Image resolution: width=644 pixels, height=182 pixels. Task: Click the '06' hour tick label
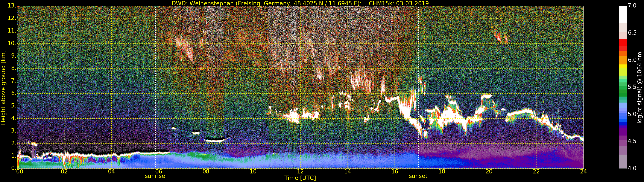pos(159,171)
